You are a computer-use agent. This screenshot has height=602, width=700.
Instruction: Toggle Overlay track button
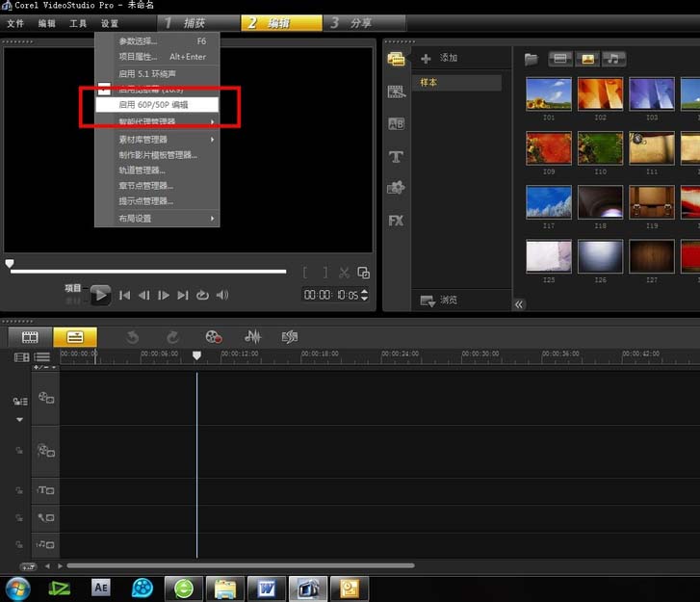tap(46, 451)
